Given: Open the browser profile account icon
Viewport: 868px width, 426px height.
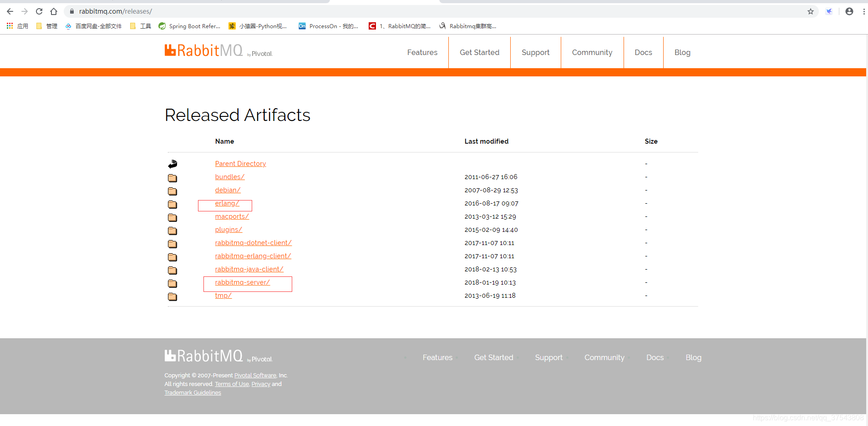Looking at the screenshot, I should (x=849, y=11).
